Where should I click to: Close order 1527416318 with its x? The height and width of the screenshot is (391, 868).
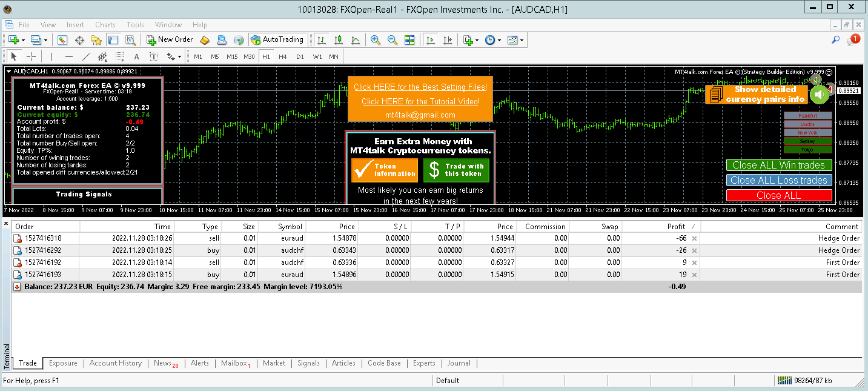tap(694, 239)
